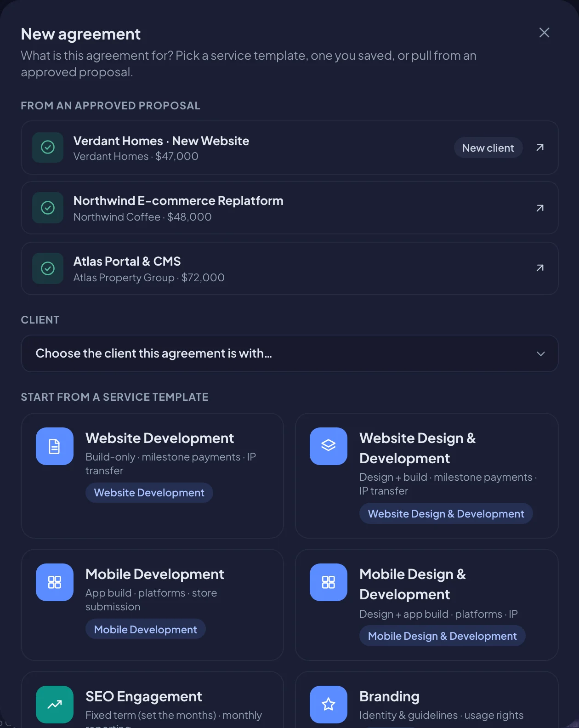Click the Mobile Design & Development grid icon
The height and width of the screenshot is (728, 579).
tap(329, 582)
